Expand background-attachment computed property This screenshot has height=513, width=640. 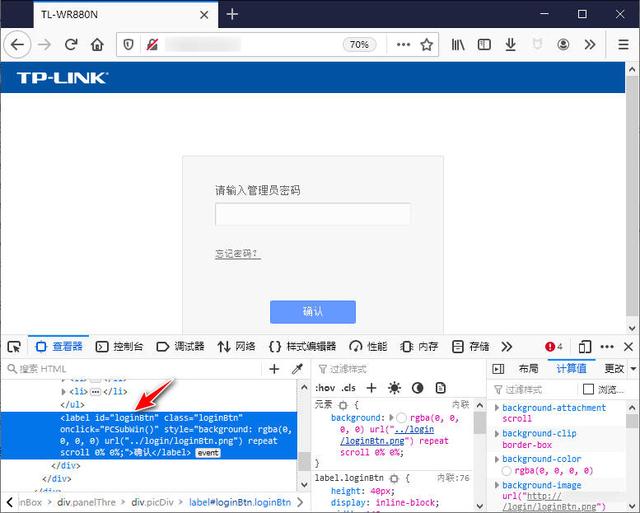[x=497, y=408]
